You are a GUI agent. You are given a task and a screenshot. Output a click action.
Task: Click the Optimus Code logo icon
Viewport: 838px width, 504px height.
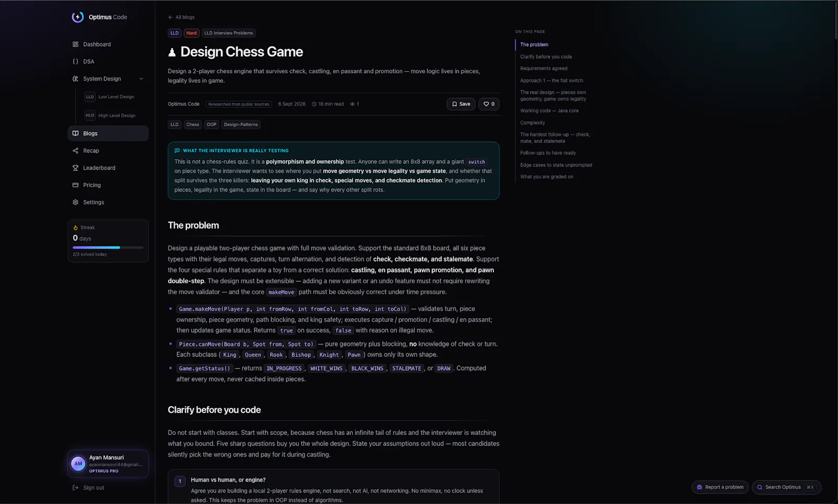[x=78, y=17]
